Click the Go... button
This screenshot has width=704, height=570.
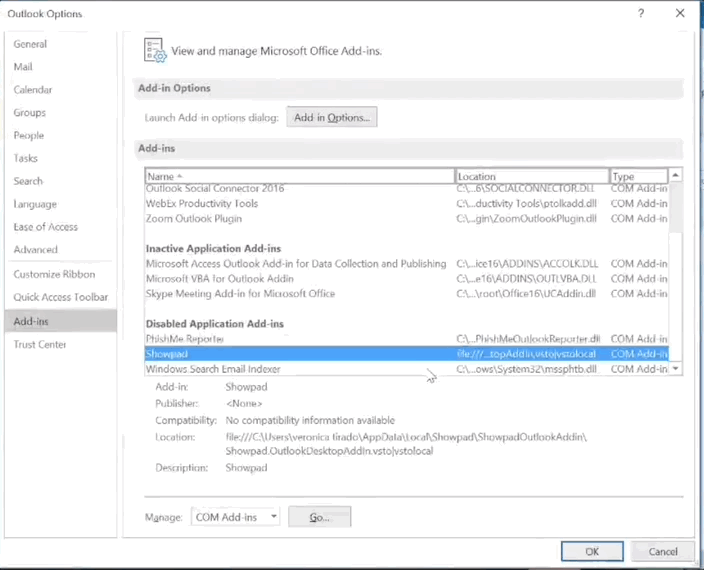coord(320,517)
